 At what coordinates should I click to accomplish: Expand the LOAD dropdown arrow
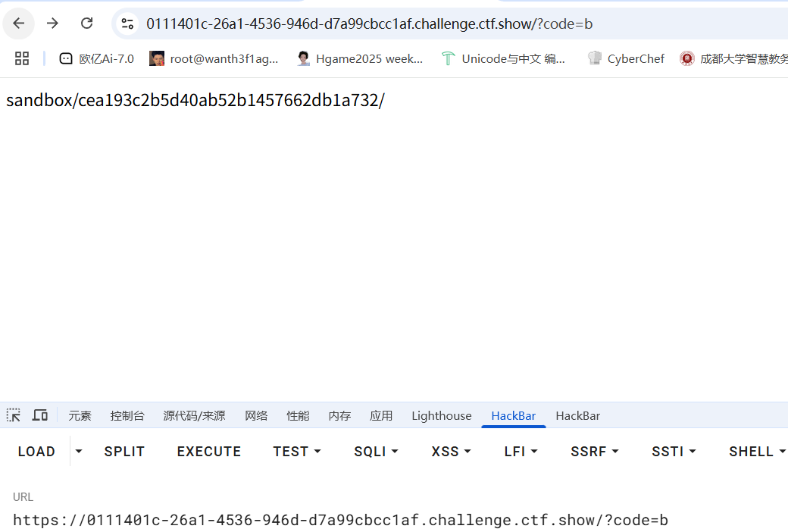coord(79,451)
